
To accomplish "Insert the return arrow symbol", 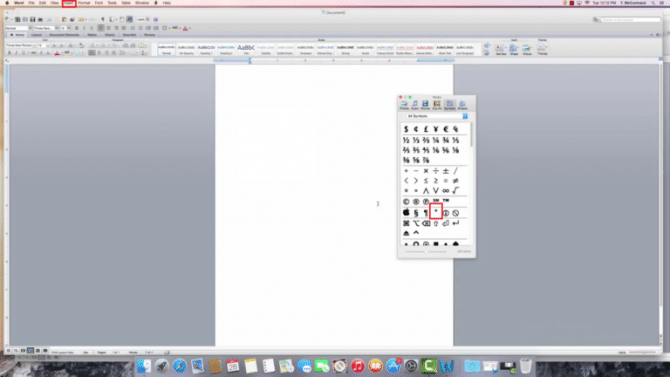I will pyautogui.click(x=455, y=223).
